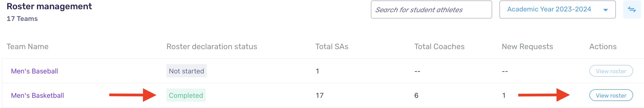Click the Total Coaches column header

[x=439, y=47]
